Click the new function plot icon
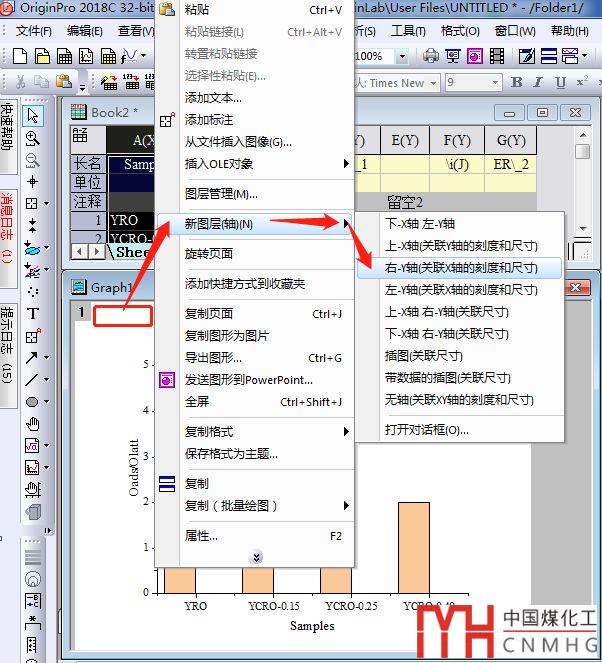 pyautogui.click(x=129, y=56)
